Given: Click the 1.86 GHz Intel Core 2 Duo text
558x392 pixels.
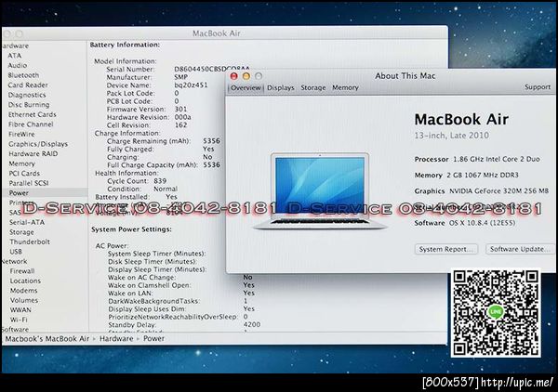Looking at the screenshot, I should click(497, 159).
